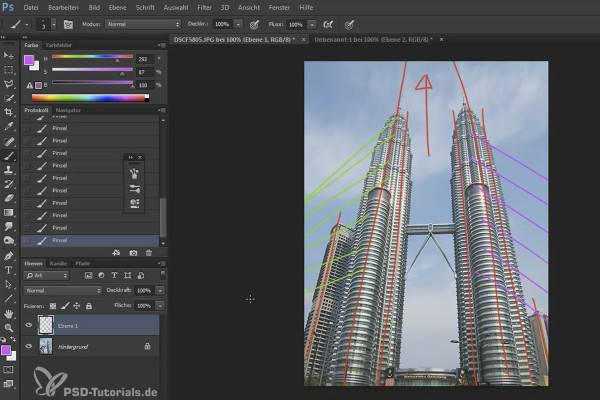Toggle the Brush panel from options bar
This screenshot has height=400, width=600.
tap(68, 24)
